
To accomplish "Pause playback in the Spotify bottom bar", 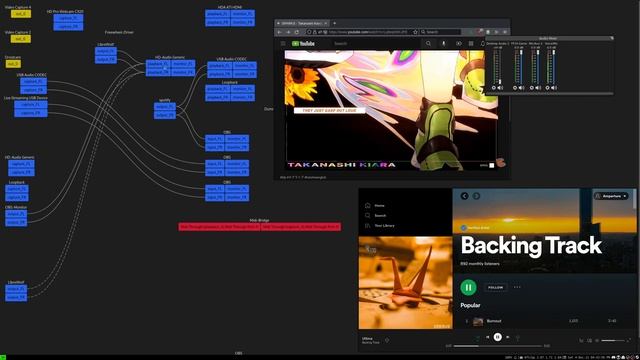I will click(498, 337).
